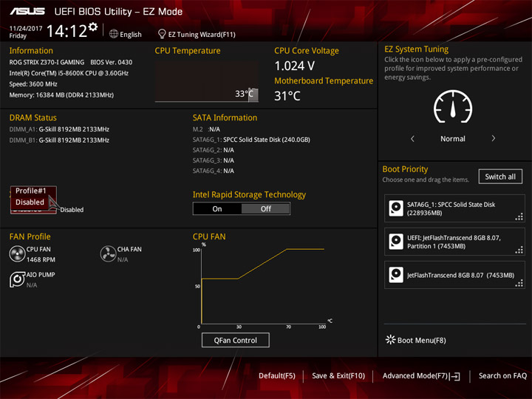Switch to Advanced Mode(F7)
This screenshot has height=399, width=532.
click(421, 375)
